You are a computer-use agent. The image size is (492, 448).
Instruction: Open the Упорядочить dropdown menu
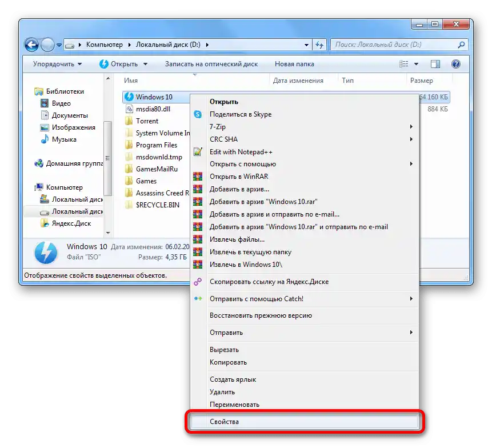click(57, 64)
